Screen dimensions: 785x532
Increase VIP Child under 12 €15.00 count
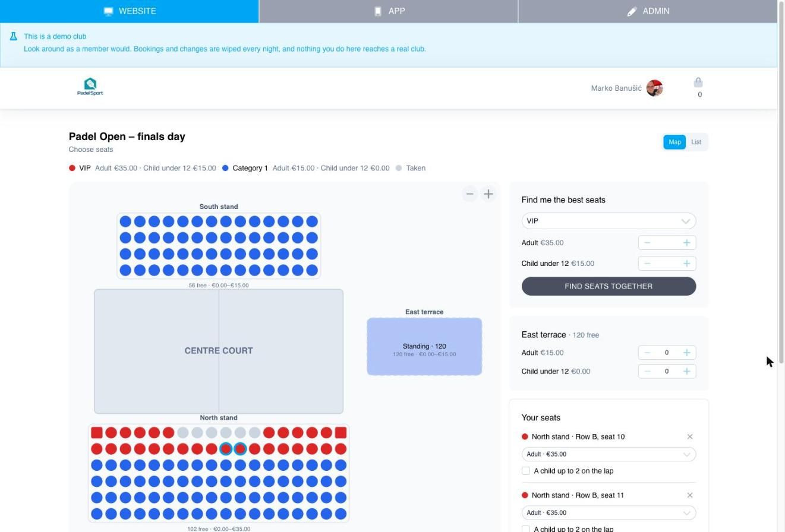[x=686, y=264]
